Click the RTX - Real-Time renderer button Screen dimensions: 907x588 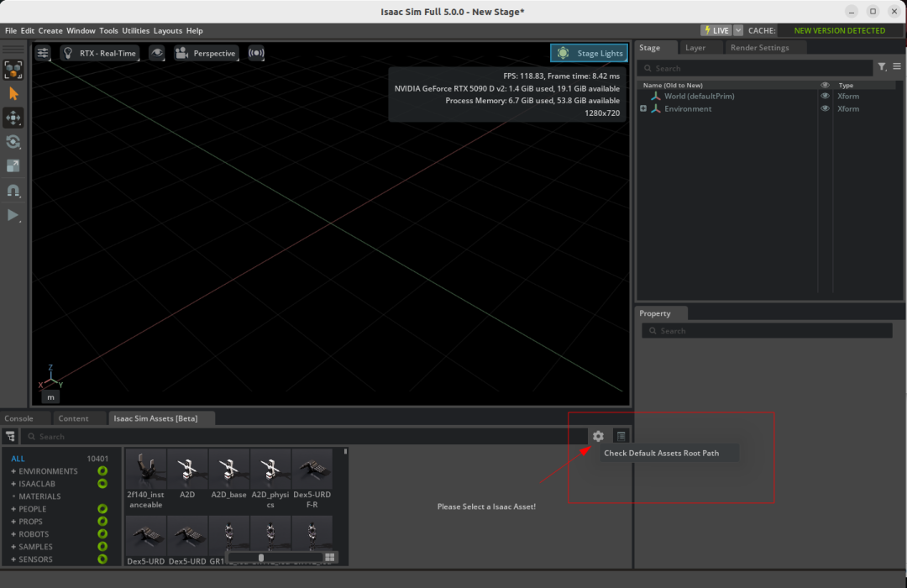pyautogui.click(x=99, y=53)
